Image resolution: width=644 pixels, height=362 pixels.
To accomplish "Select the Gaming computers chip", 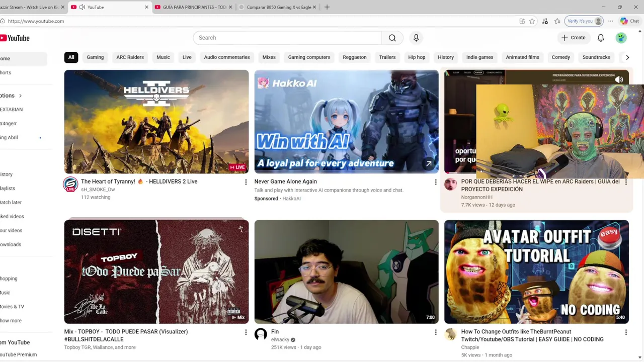I will point(309,57).
